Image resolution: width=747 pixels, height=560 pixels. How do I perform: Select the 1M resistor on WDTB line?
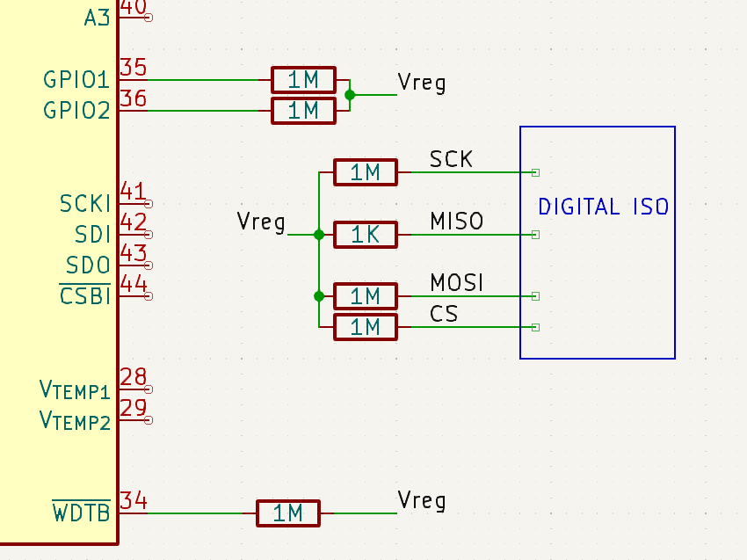click(288, 513)
